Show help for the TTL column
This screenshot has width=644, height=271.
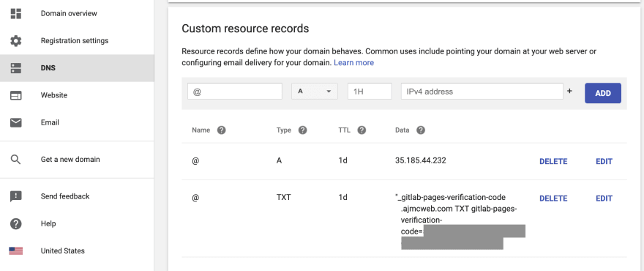(x=362, y=130)
